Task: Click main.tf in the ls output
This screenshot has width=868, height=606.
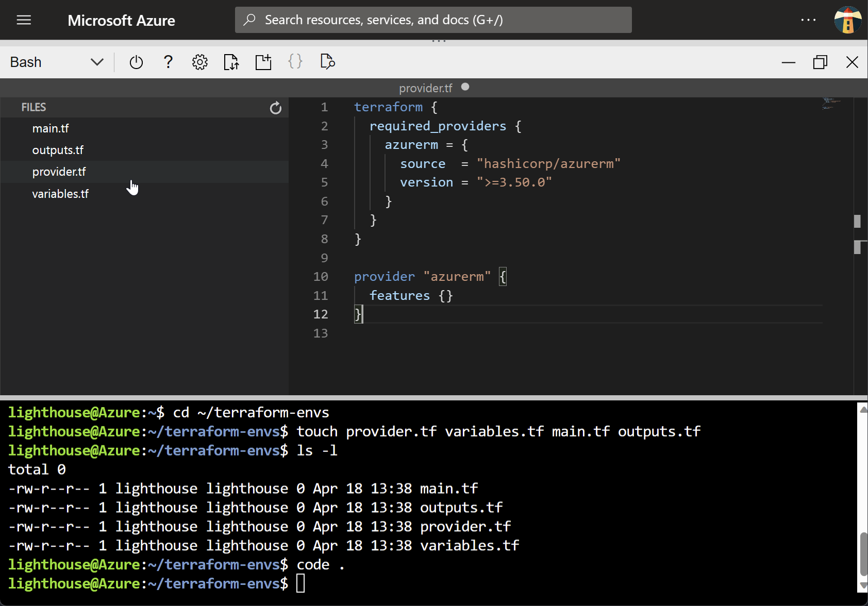Action: point(449,489)
